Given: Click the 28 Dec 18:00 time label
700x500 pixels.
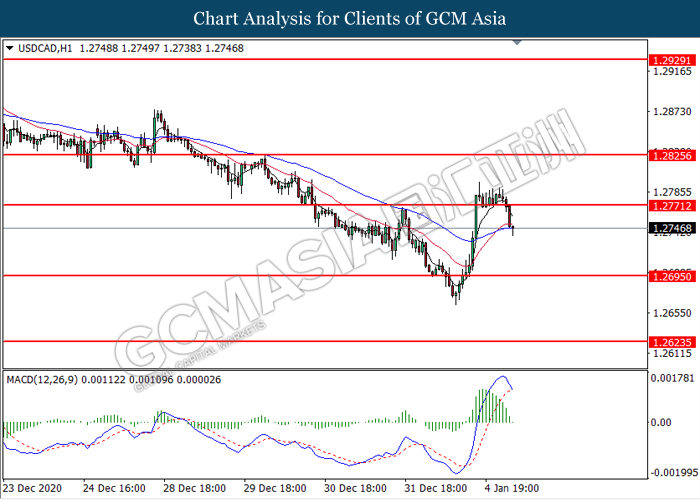Looking at the screenshot, I should click(x=194, y=490).
